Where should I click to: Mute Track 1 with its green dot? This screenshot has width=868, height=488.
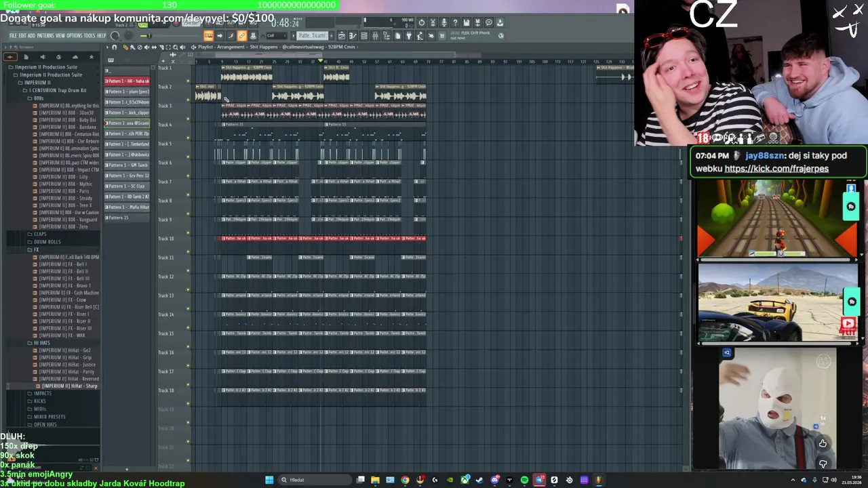pos(189,81)
